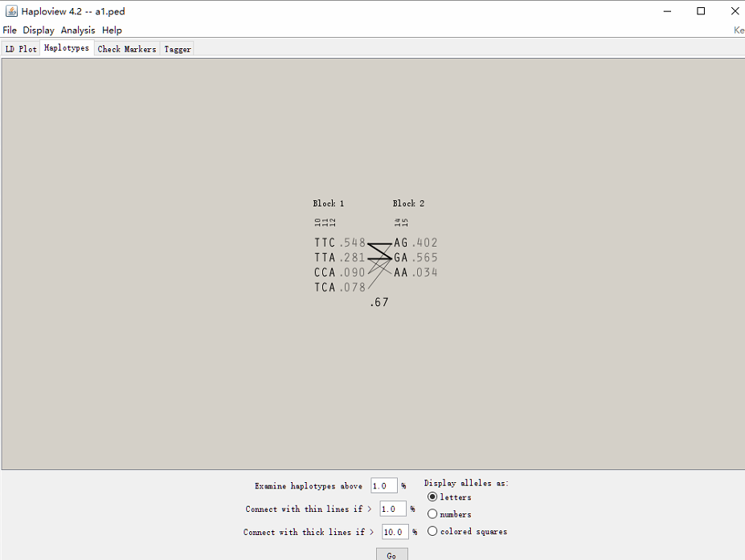
Task: Switch to the LD Plot tab
Action: (x=21, y=49)
